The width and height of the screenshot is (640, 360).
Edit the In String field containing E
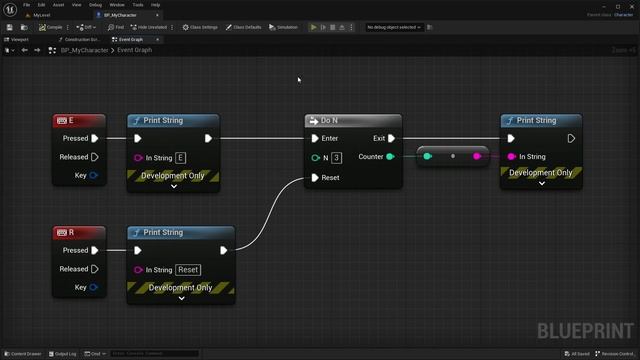[x=180, y=158]
